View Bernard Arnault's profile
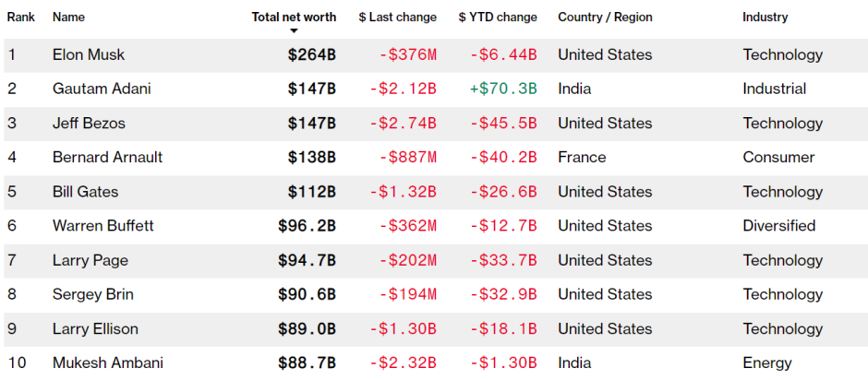The image size is (868, 380). pyautogui.click(x=107, y=158)
